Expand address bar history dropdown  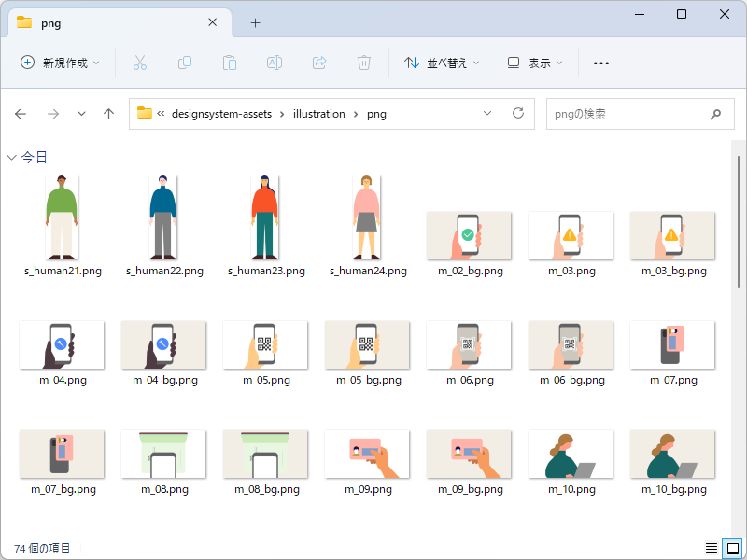tap(486, 113)
